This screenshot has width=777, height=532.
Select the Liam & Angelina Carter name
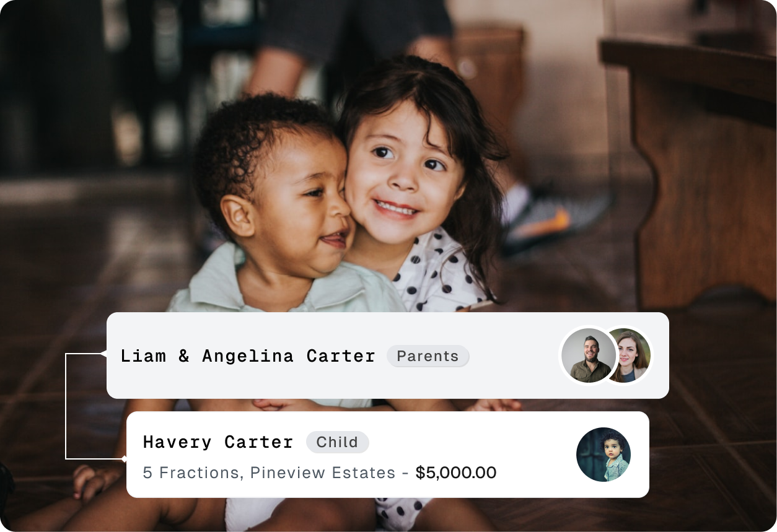248,356
